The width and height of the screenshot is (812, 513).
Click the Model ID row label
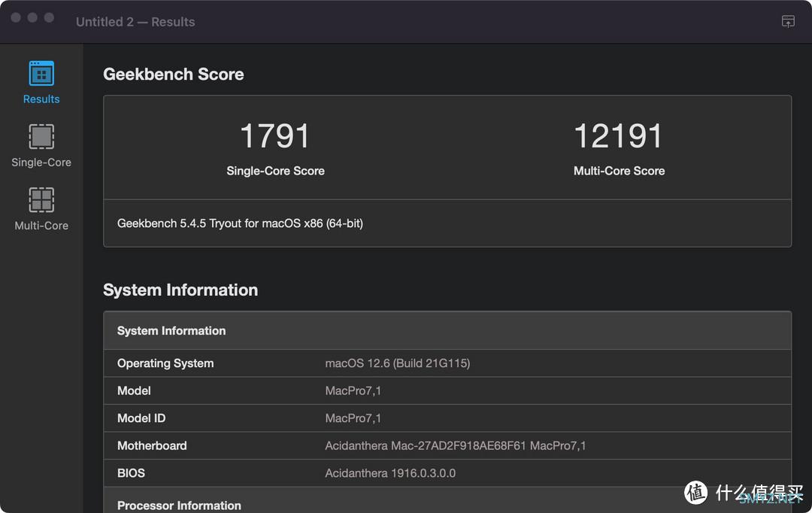click(141, 418)
